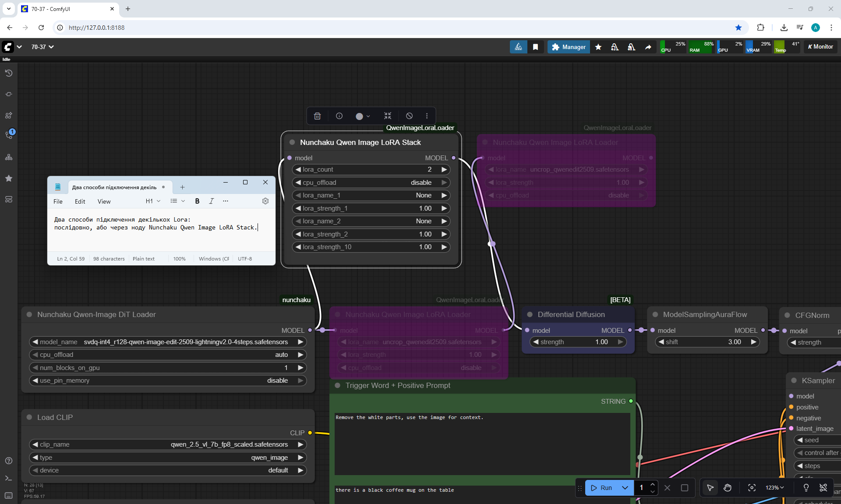841x504 pixels.
Task: Open the 70-37 workflow dropdown
Action: (42, 47)
